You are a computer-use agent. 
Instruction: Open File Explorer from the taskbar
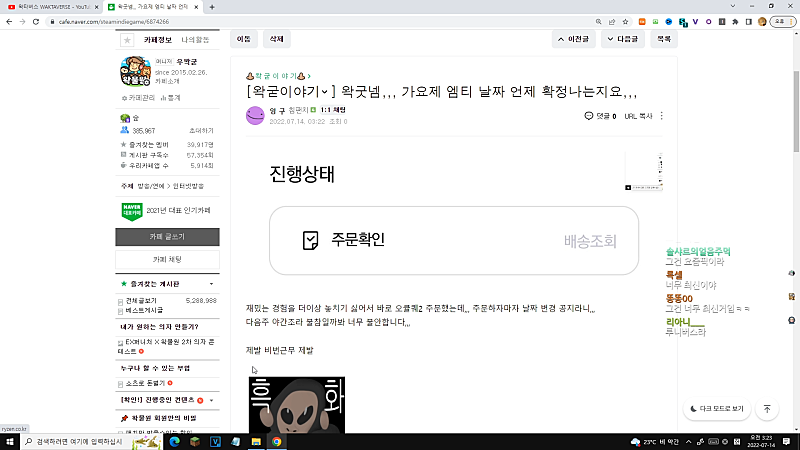point(256,442)
